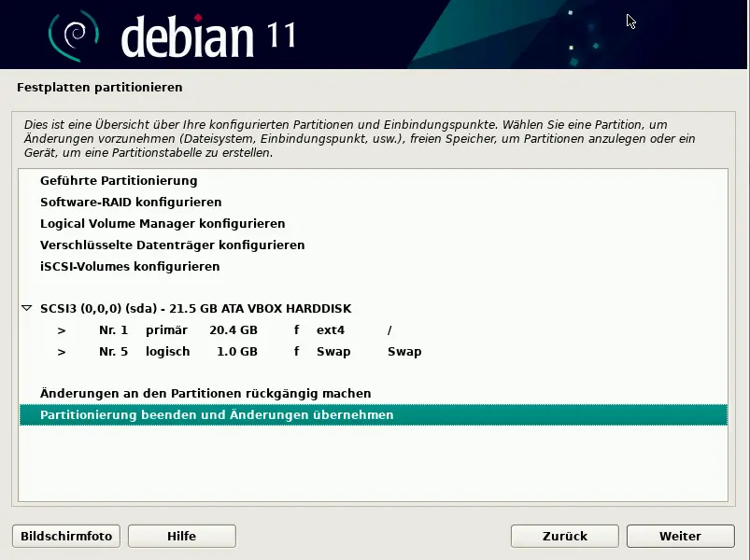Continue with the Weiter button

(x=680, y=536)
